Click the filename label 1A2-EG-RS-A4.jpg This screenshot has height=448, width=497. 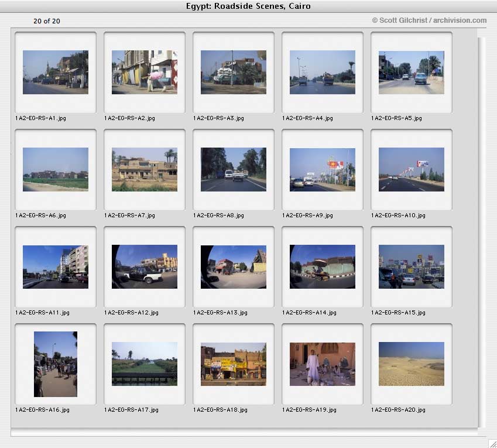click(x=307, y=118)
